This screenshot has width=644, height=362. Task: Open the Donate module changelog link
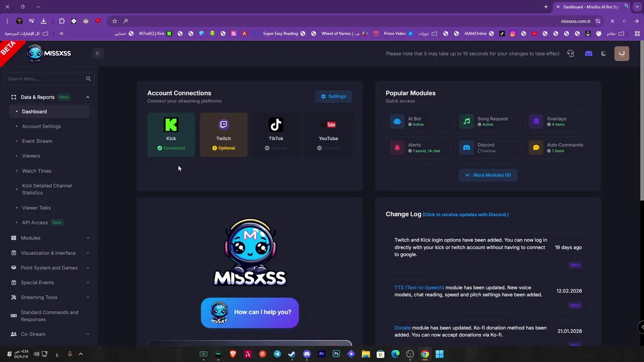click(403, 328)
